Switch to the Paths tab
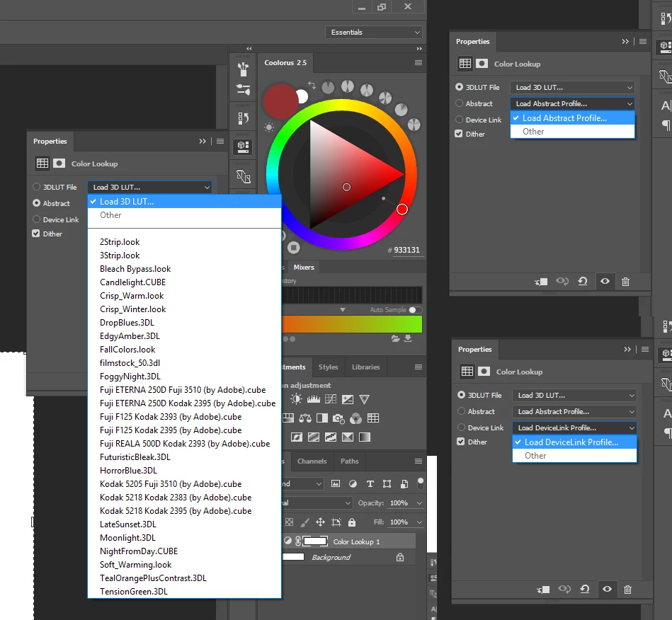Screen dimensions: 672x620 tap(349, 461)
